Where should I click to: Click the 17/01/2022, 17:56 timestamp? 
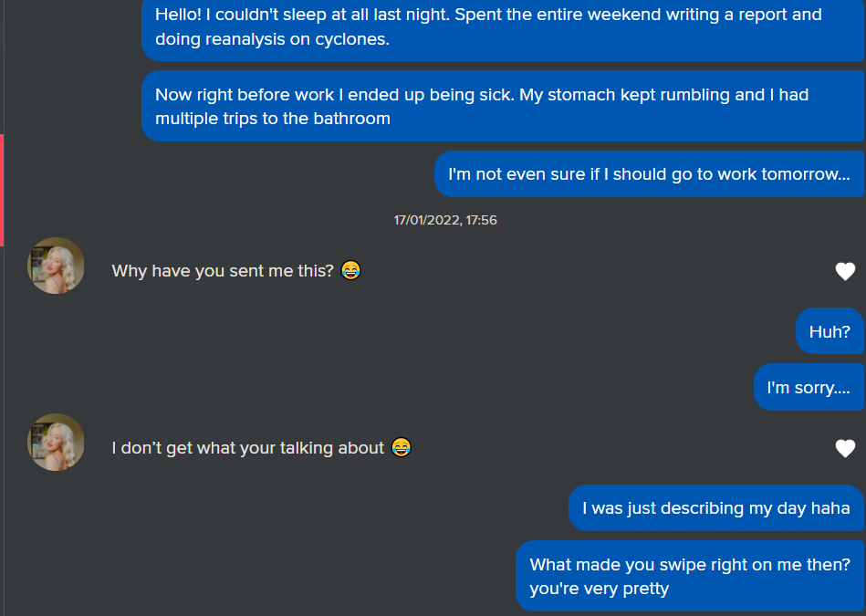tap(445, 220)
